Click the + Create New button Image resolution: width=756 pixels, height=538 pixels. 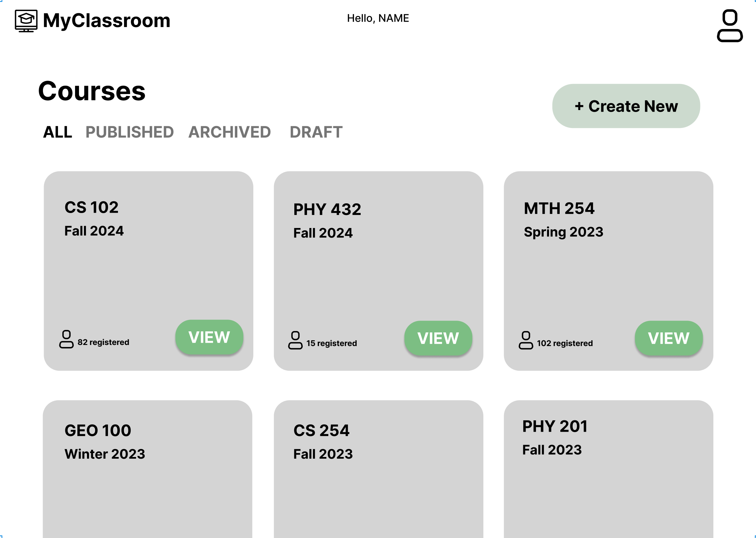(626, 106)
